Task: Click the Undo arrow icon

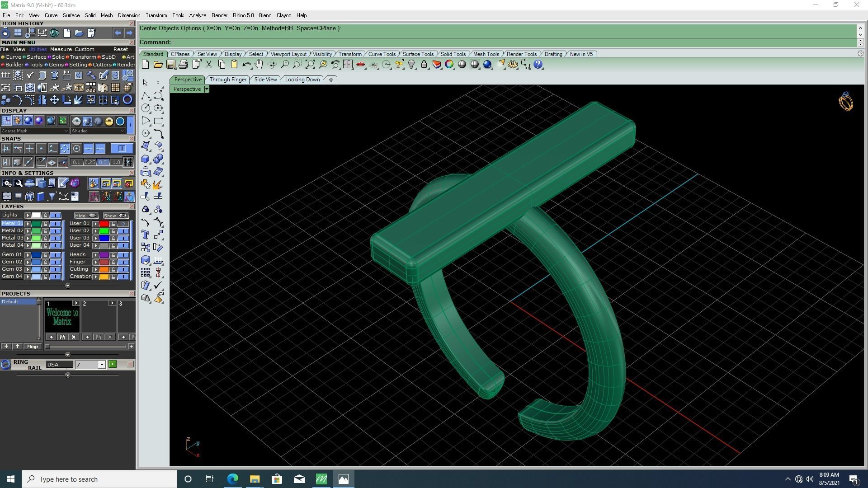Action: (246, 65)
